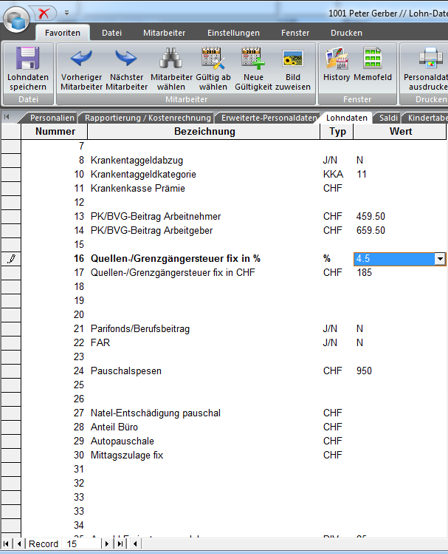Open the Memofeld grid icon
Screen dimensions: 448x554
click(372, 58)
